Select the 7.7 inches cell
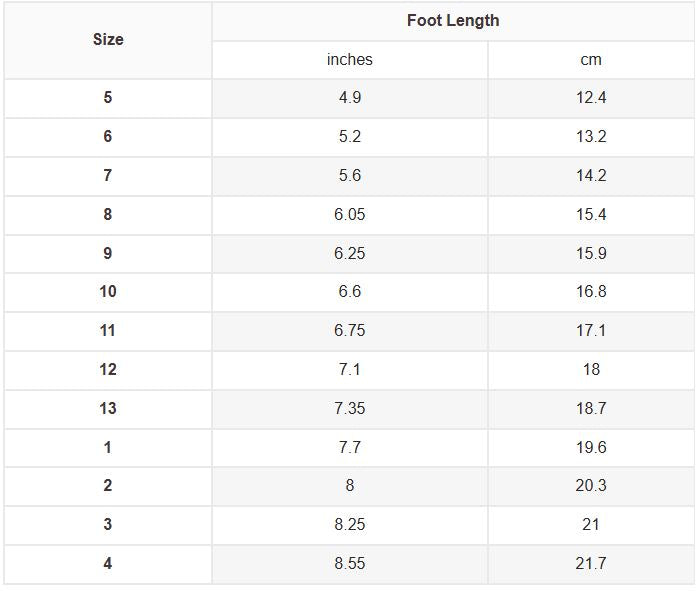Screen dimensions: 699x591 (350, 447)
